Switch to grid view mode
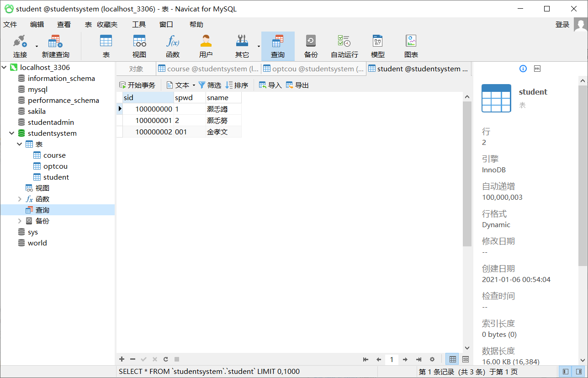 tap(452, 359)
